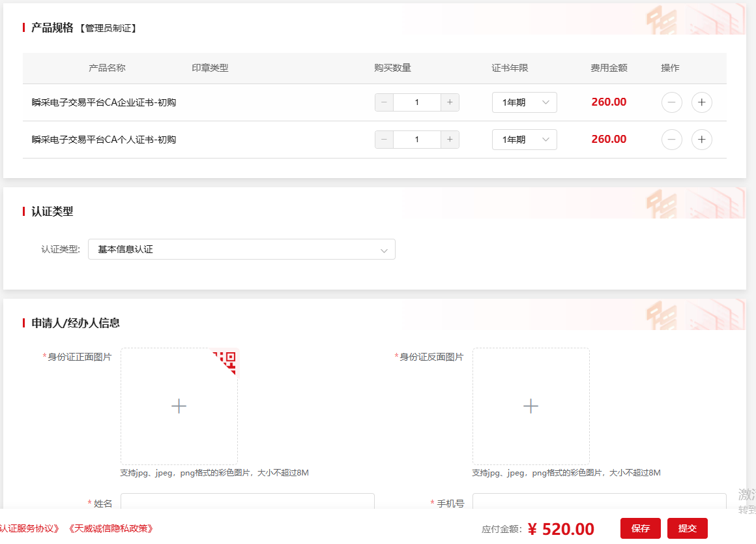The height and width of the screenshot is (544, 756).
Task: Click the 手机号 input field
Action: tap(600, 502)
